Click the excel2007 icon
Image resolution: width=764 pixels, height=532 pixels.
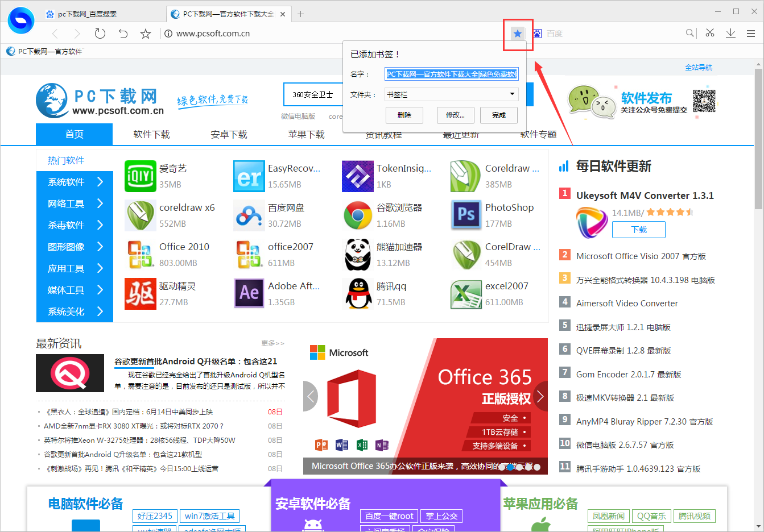[x=466, y=294]
